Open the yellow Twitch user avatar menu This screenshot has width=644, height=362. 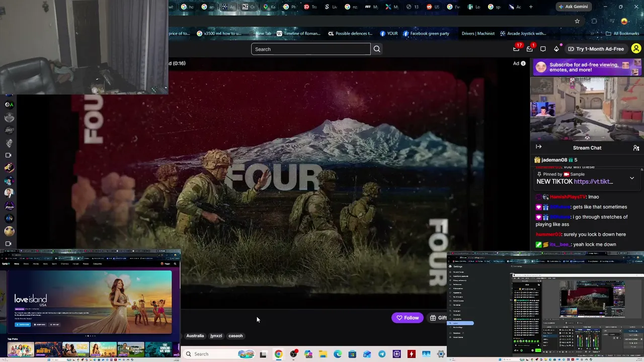(636, 49)
